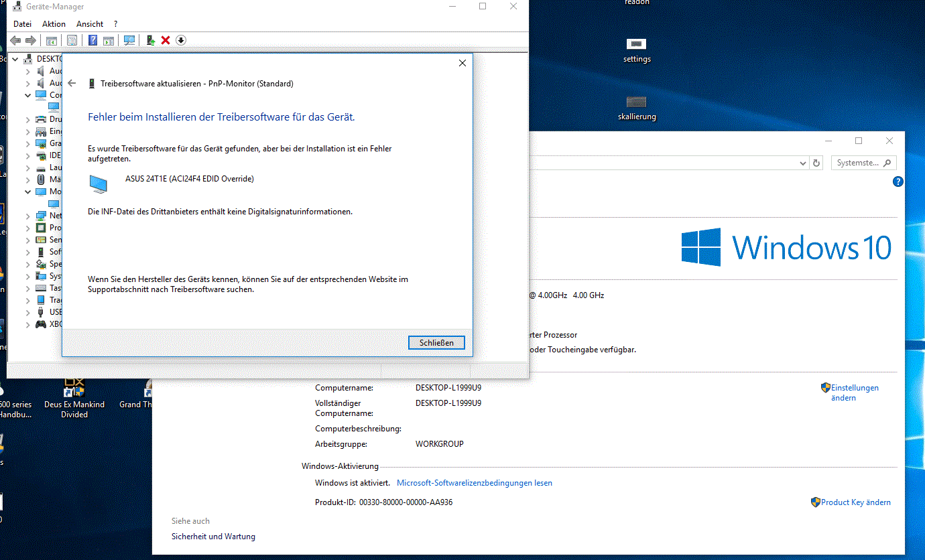This screenshot has height=560, width=925.
Task: Expand the Mäuse (Mä) tree category
Action: point(27,180)
